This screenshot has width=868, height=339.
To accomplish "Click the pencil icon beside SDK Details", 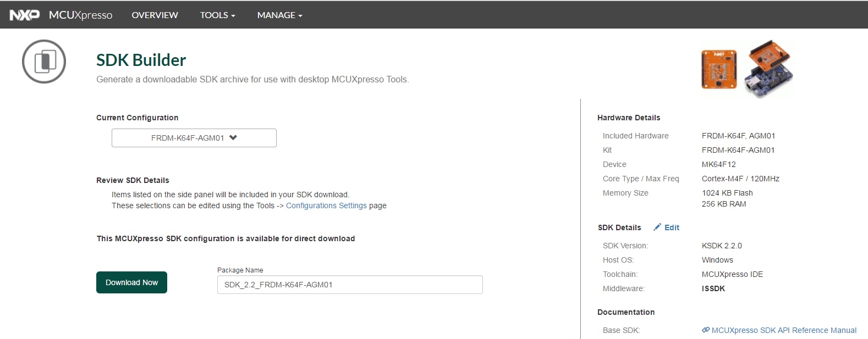I will pyautogui.click(x=657, y=227).
